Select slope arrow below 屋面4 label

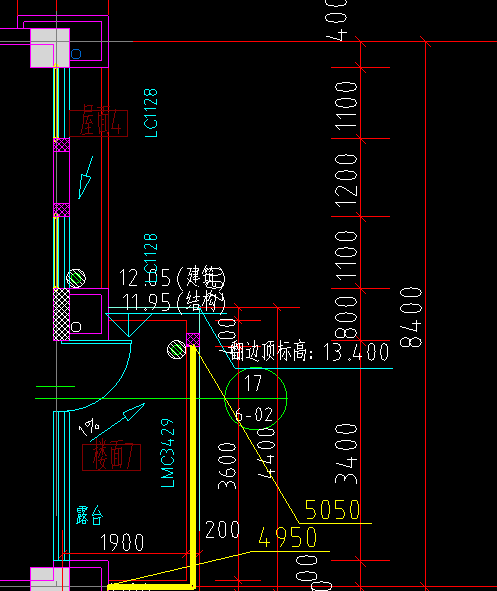point(86,178)
